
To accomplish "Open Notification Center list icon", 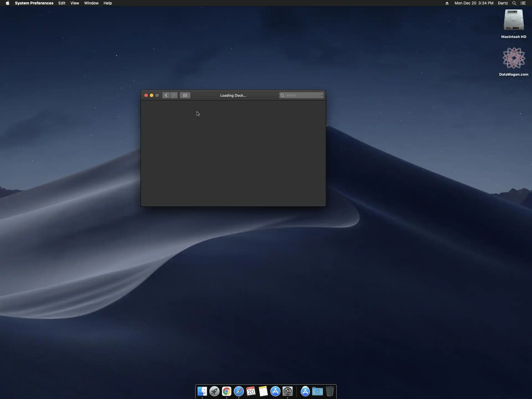I will click(x=523, y=3).
